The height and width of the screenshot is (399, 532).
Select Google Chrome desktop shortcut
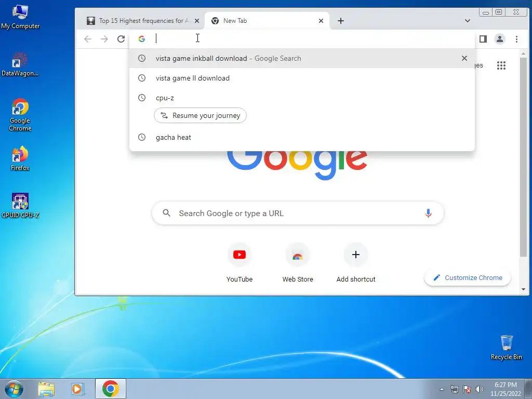(x=20, y=115)
